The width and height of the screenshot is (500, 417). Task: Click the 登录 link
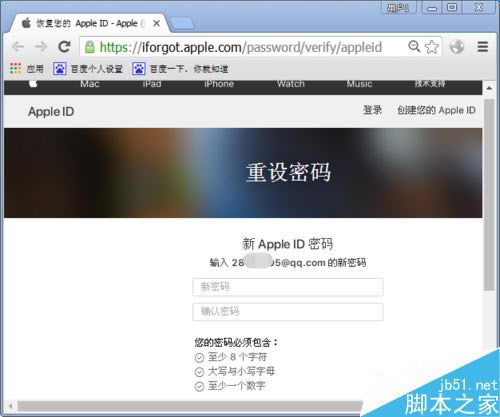372,110
